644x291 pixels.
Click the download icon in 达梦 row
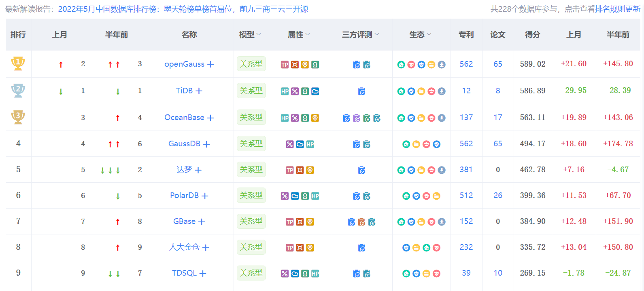tap(442, 170)
